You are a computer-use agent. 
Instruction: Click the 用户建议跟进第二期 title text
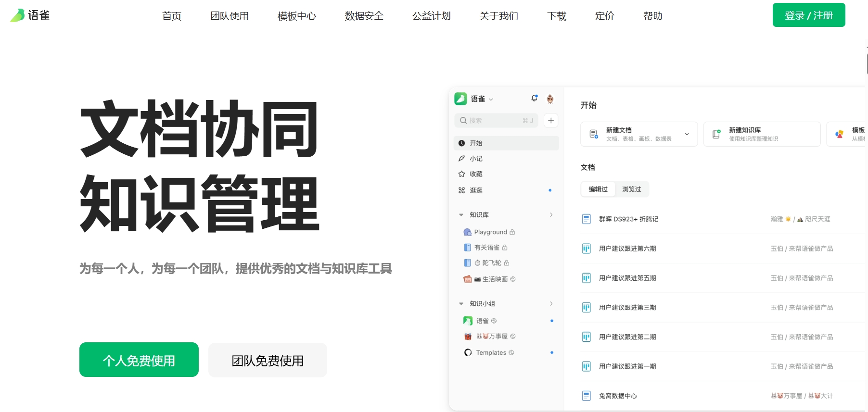[627, 337]
